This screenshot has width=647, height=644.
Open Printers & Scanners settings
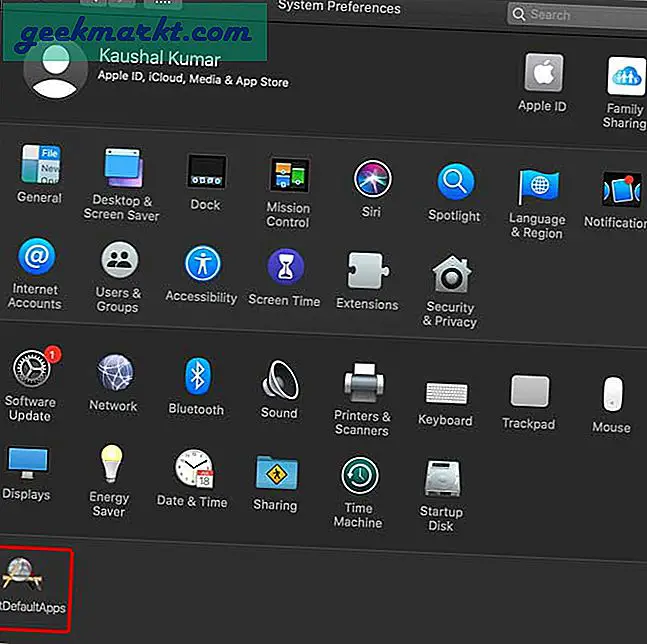(x=361, y=383)
